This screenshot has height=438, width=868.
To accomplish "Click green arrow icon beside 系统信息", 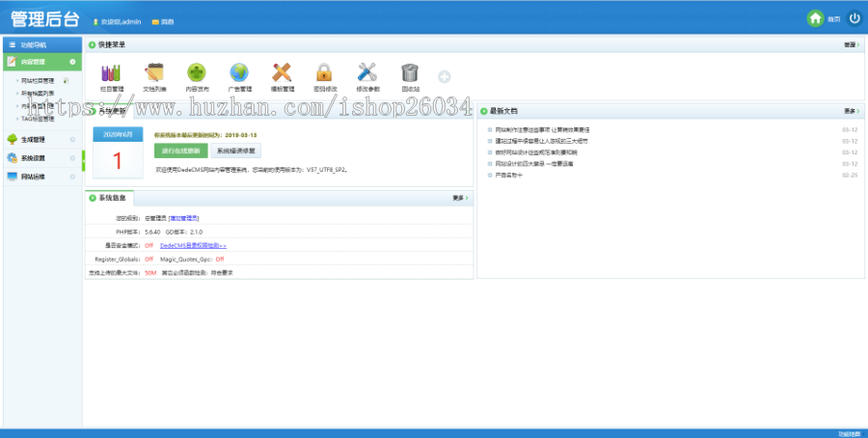I will [93, 198].
